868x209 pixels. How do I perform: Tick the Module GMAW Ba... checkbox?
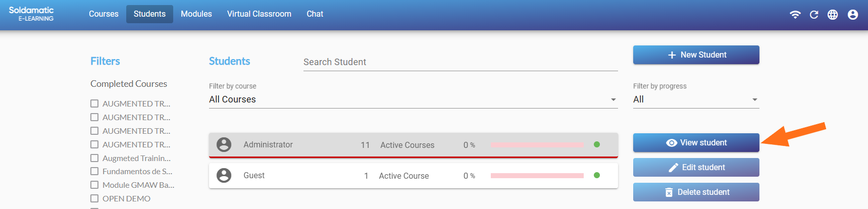(x=94, y=185)
